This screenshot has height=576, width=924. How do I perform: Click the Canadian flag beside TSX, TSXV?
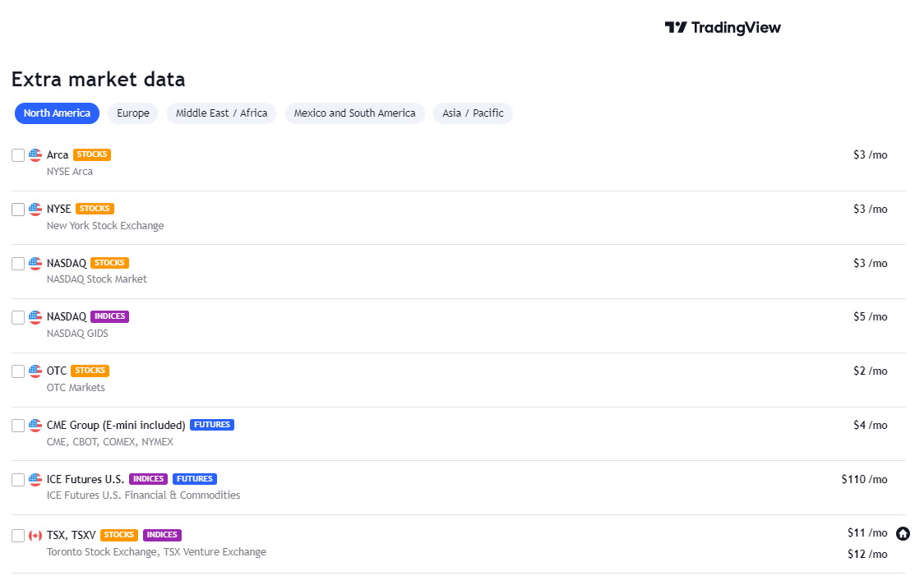click(35, 536)
